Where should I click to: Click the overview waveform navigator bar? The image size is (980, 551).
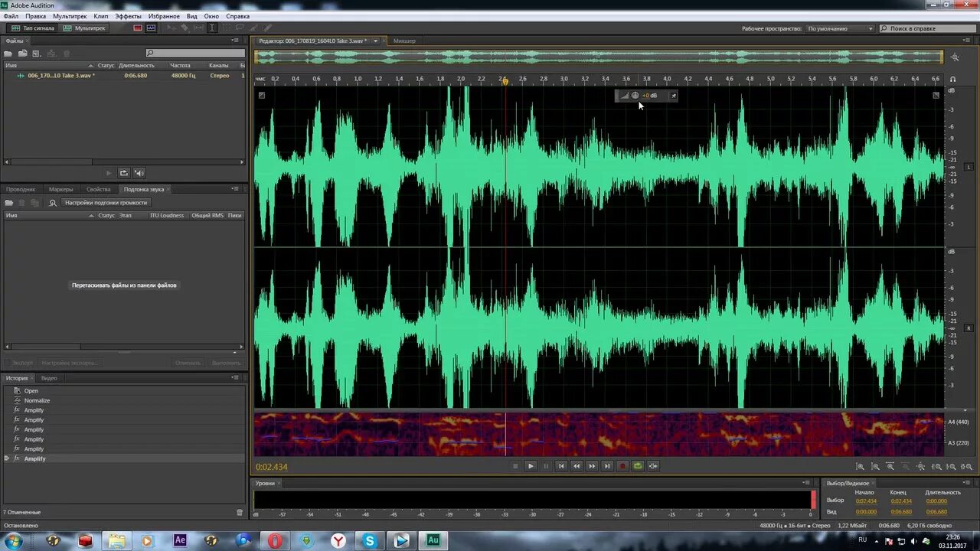pyautogui.click(x=599, y=57)
